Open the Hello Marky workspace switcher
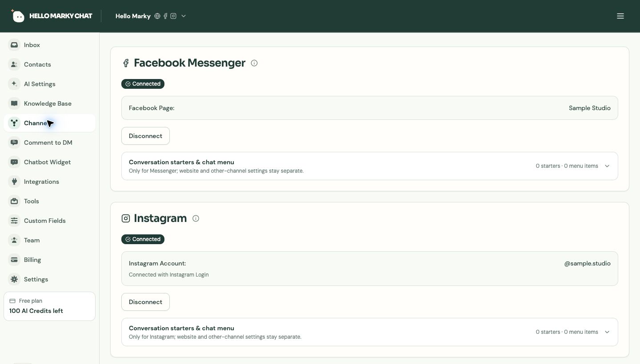This screenshot has height=364, width=640. [x=151, y=16]
